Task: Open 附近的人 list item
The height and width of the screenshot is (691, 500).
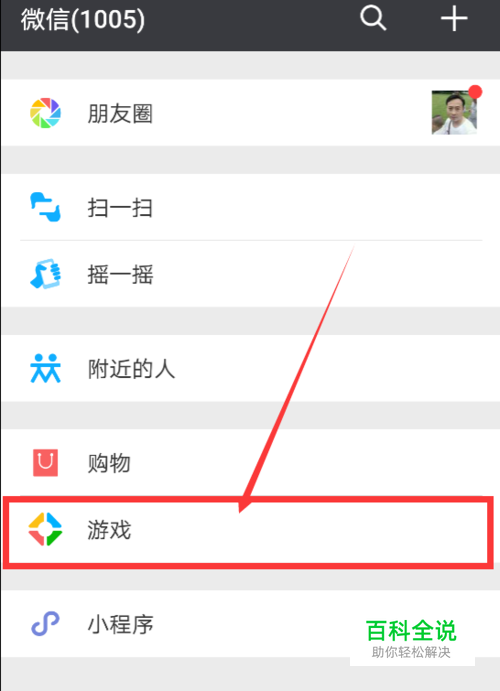Action: point(250,368)
